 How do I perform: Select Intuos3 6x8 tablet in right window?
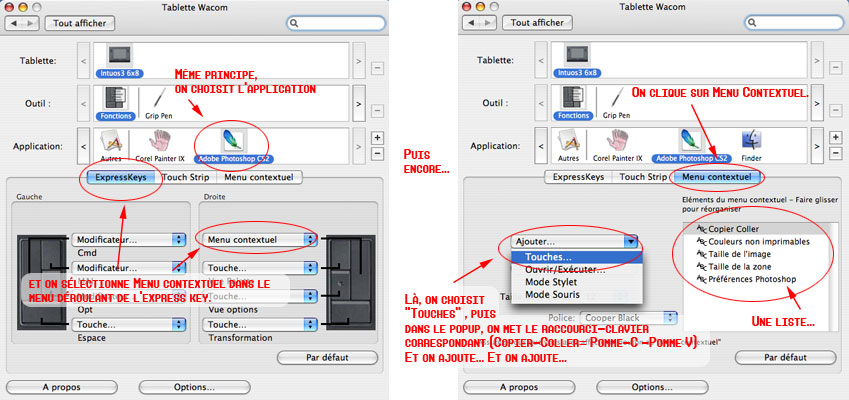point(577,60)
